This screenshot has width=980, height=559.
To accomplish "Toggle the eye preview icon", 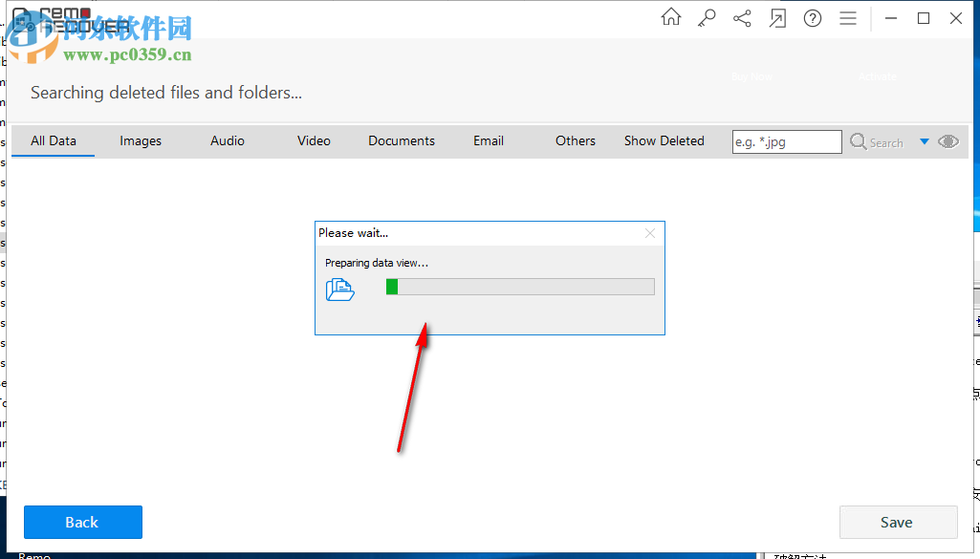I will tap(948, 141).
